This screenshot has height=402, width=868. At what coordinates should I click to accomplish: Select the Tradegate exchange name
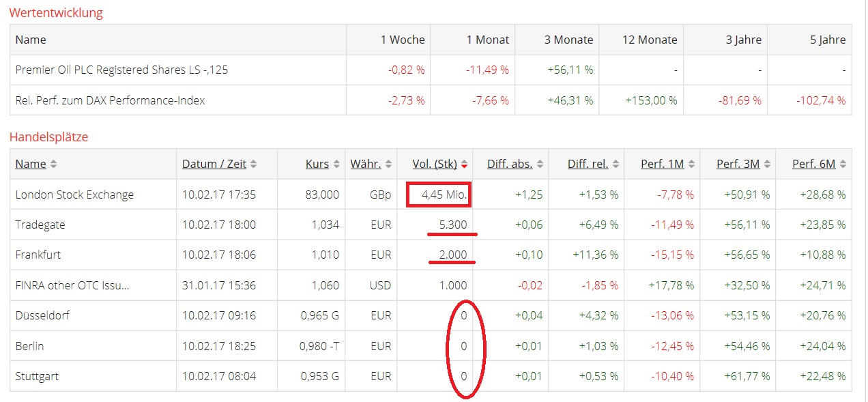click(x=40, y=225)
